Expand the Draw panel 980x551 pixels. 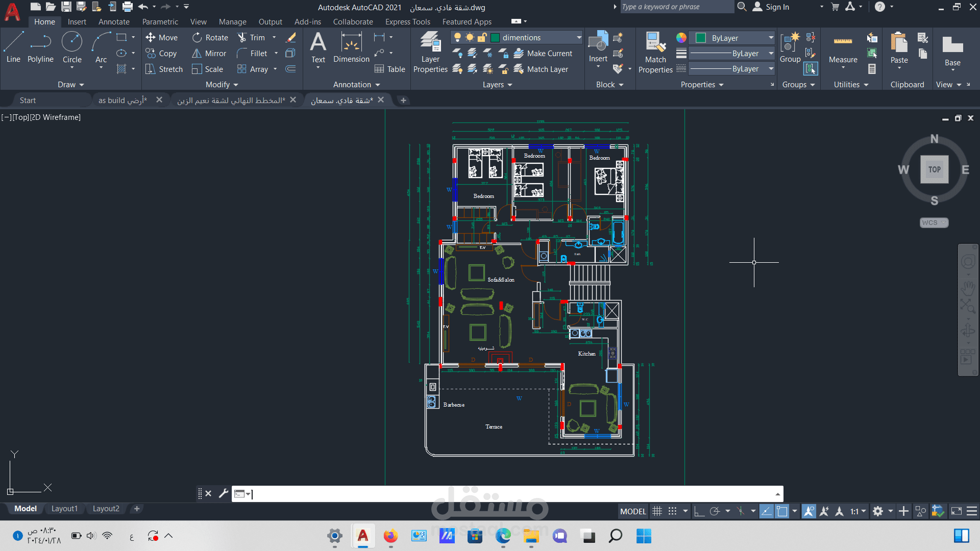tap(70, 85)
